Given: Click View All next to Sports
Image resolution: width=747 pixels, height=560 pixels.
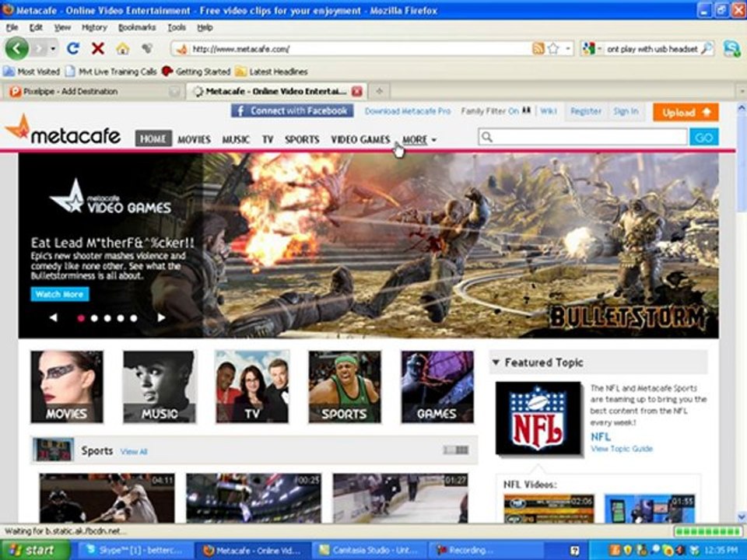Looking at the screenshot, I should point(134,451).
